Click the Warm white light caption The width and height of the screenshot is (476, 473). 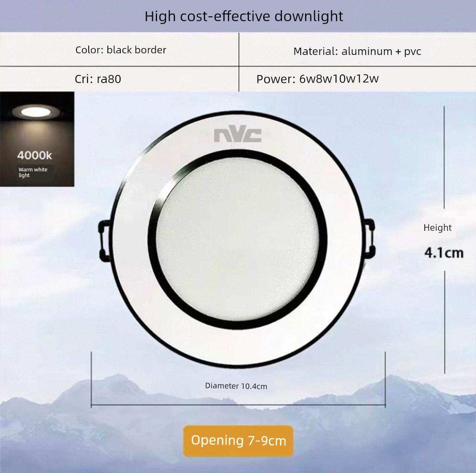(x=33, y=172)
